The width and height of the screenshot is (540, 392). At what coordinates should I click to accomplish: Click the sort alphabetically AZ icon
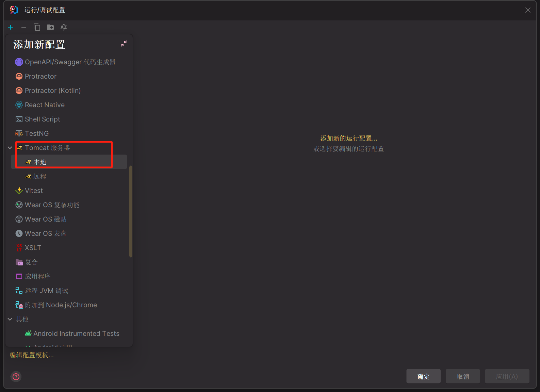64,27
